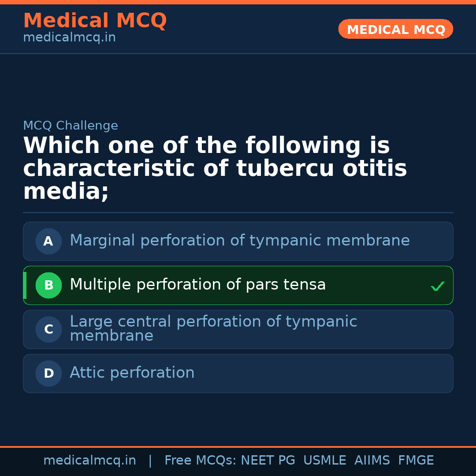476x476 pixels.
Task: Open the NEET PG section in footer
Action: pyautogui.click(x=268, y=460)
